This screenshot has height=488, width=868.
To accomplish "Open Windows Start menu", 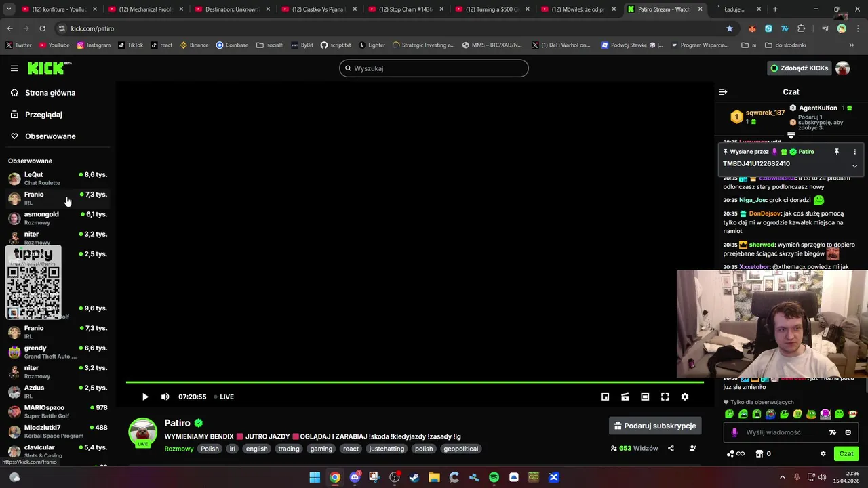I will click(x=315, y=477).
